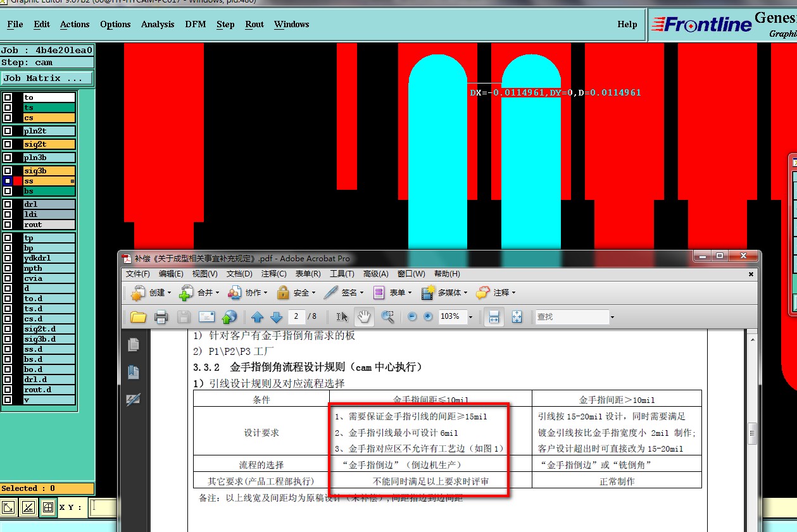The height and width of the screenshot is (532, 797).
Task: Select the npth layer name
Action: click(49, 268)
